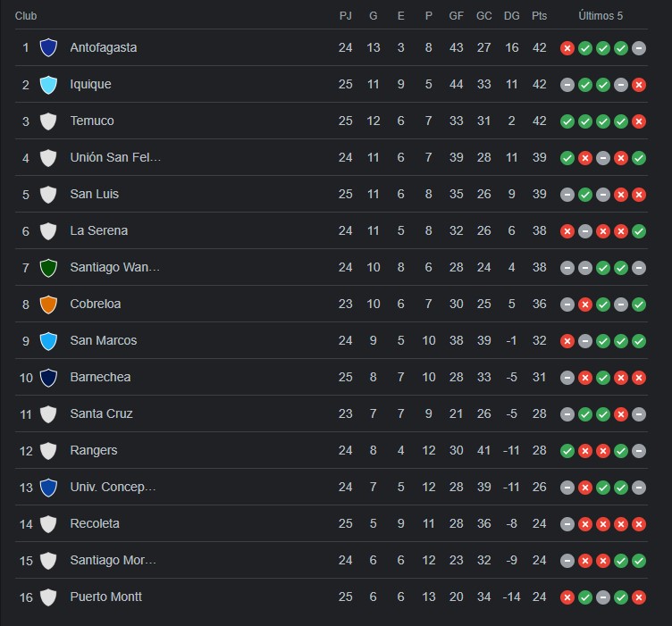Click Santiago Wanderers' green shield crest
This screenshot has width=672, height=626.
[x=48, y=268]
